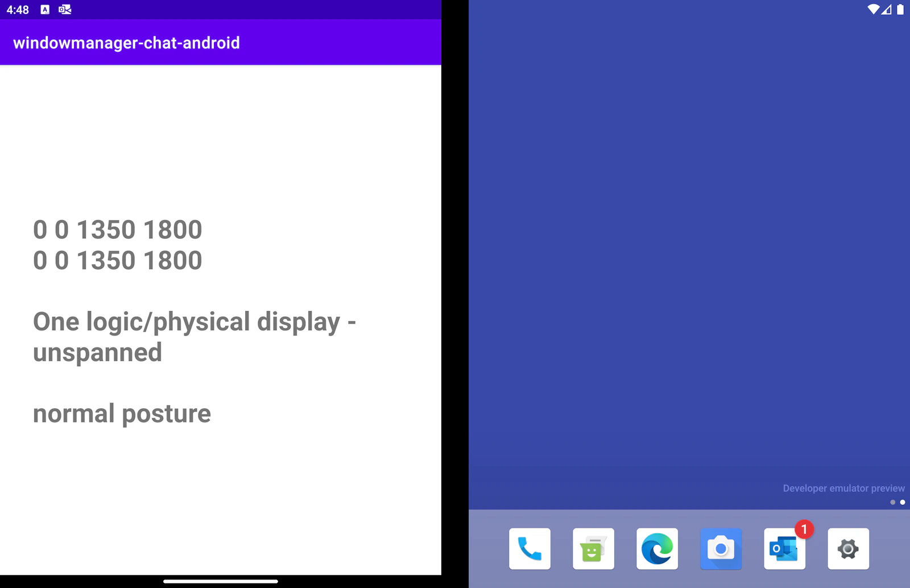This screenshot has width=910, height=588.
Task: Launch Outlook from the dock
Action: (784, 549)
